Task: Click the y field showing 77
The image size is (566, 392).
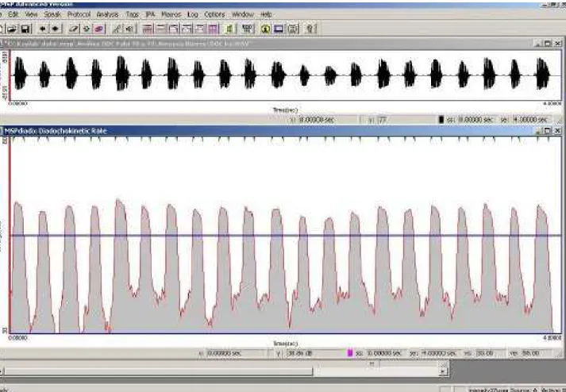Action: [406, 120]
